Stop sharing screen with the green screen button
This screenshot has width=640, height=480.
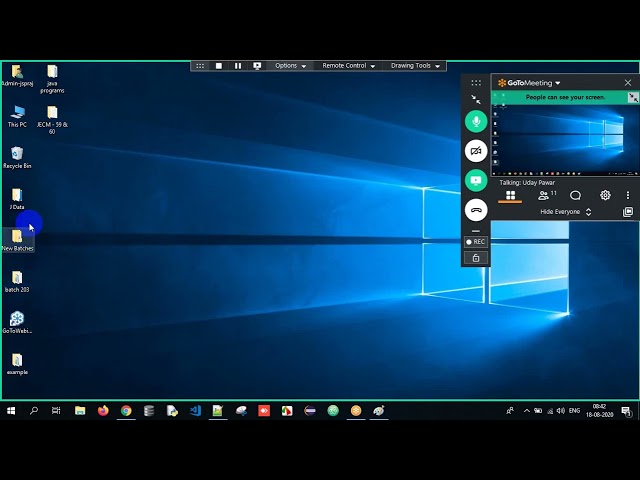coord(476,180)
